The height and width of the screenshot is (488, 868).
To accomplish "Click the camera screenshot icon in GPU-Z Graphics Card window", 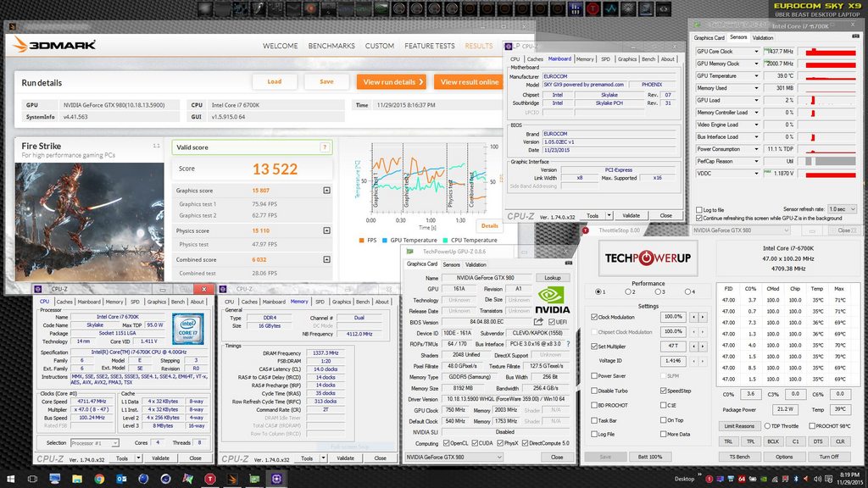I will [568, 263].
